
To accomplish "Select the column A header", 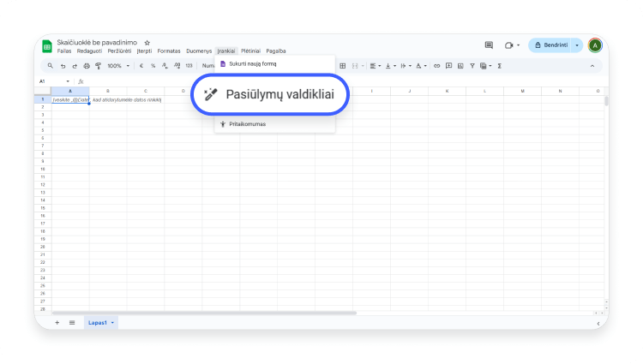I will pyautogui.click(x=70, y=91).
